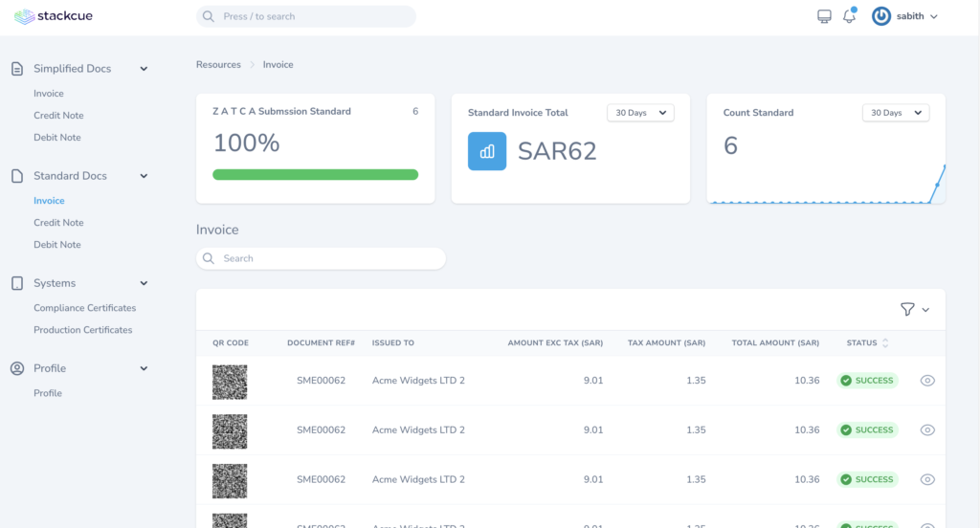Click the Systems tablet icon in sidebar

[16, 283]
